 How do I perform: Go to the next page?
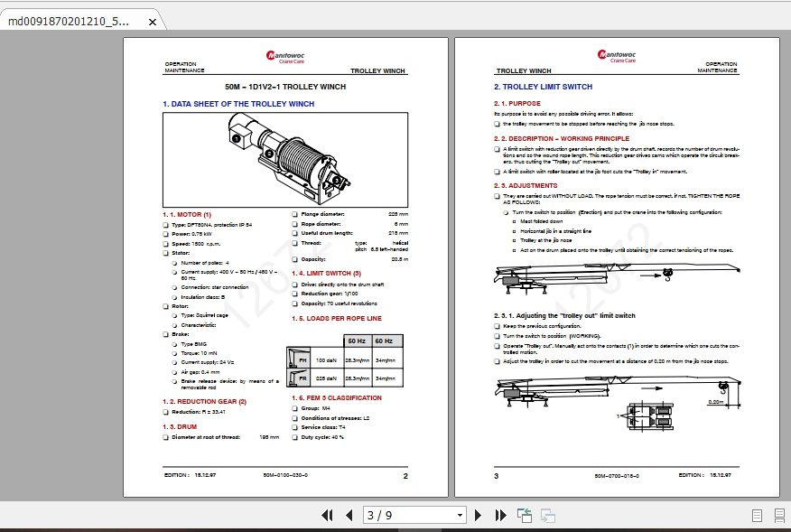[479, 515]
